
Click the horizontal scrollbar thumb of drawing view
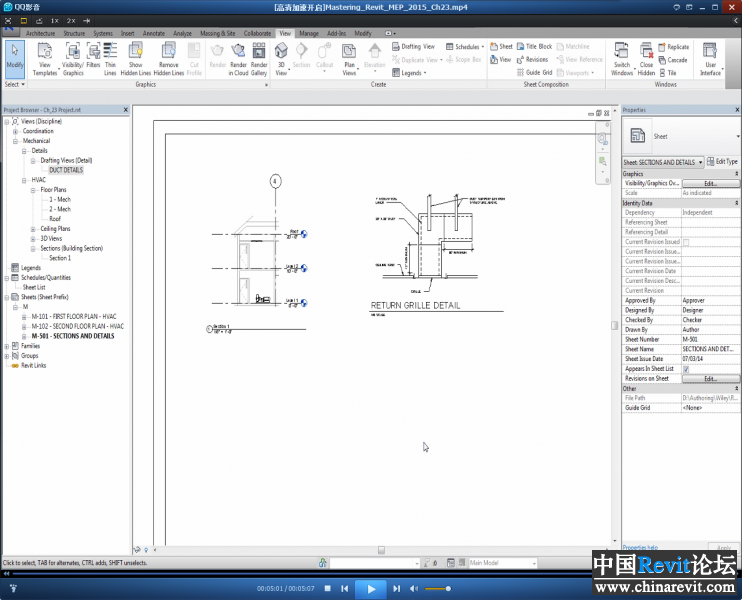pos(381,550)
